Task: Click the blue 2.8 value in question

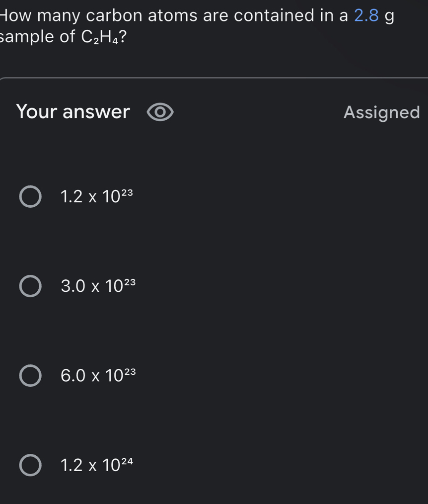Action: tap(366, 15)
